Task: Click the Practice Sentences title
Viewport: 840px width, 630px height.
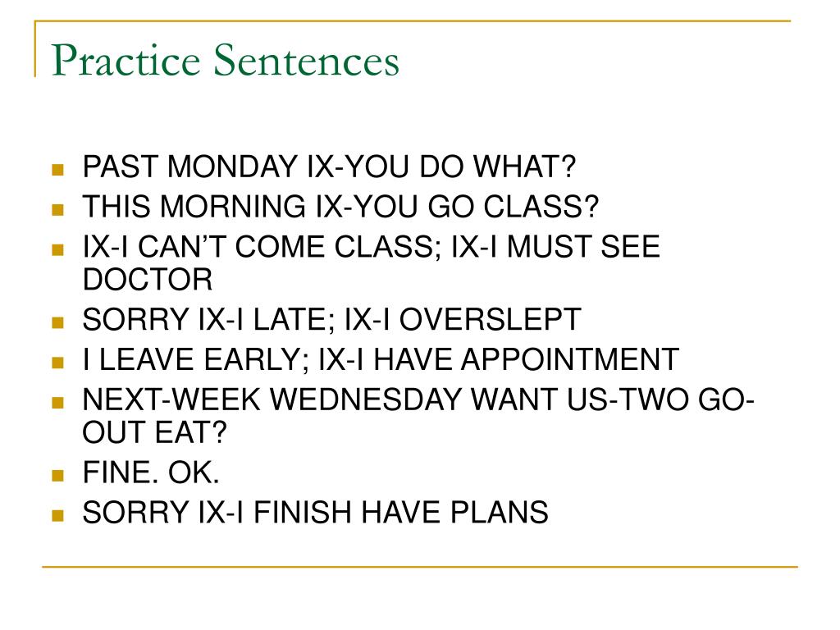Action: tap(225, 60)
